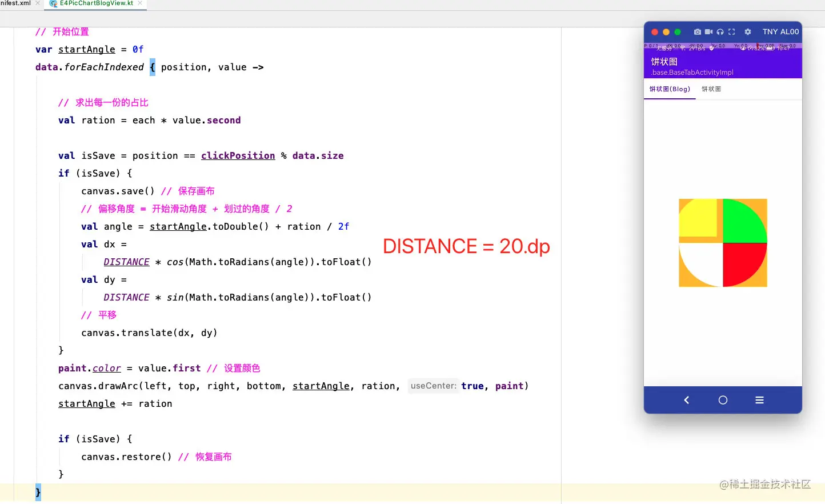Screen dimensions: 825x504
Task: Enter fullscreen in the mirror window
Action: click(731, 32)
